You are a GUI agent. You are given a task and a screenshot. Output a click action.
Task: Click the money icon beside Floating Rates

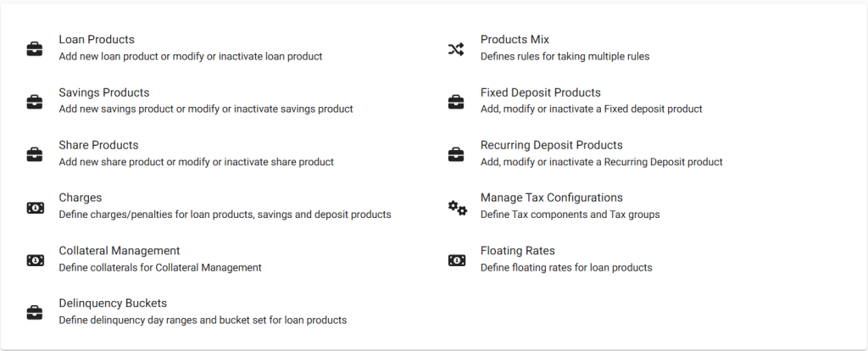click(x=457, y=260)
